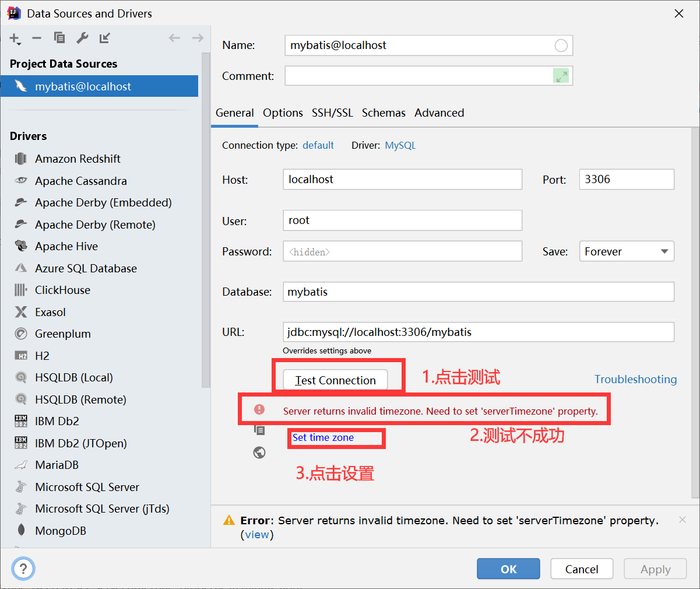700x589 pixels.
Task: Confirm with the OK button
Action: point(508,569)
